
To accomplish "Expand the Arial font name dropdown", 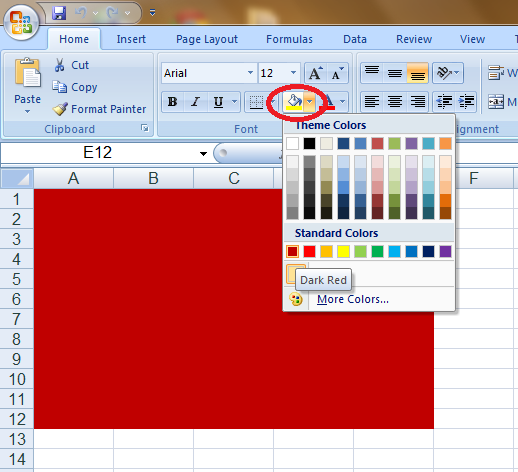I will (x=250, y=73).
